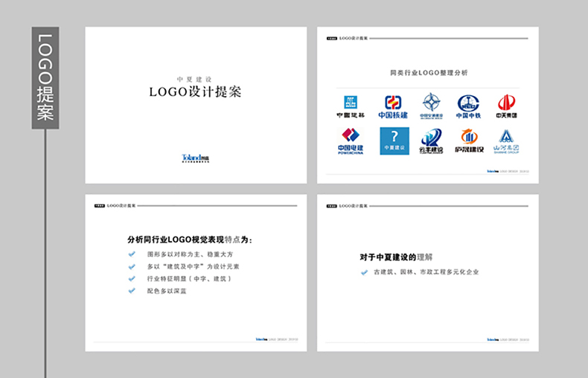Click checkmark beside 配色多以深蓝
The width and height of the screenshot is (588, 378).
[132, 290]
